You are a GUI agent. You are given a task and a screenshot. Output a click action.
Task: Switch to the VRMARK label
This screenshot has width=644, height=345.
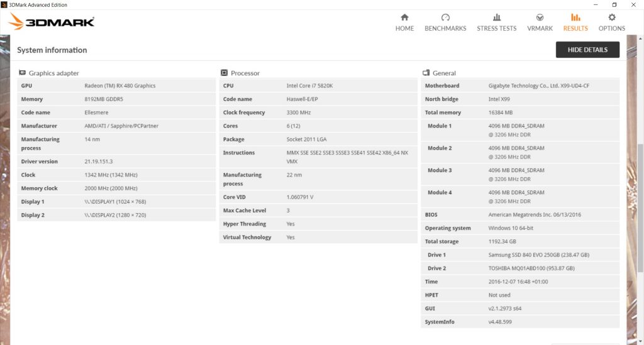[540, 28]
